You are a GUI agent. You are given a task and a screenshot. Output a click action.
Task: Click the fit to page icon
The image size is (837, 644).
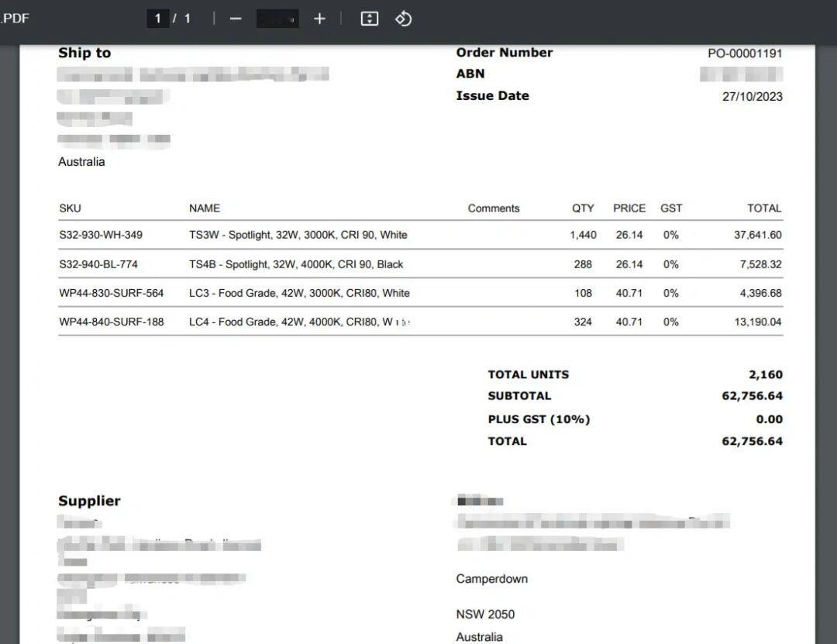tap(370, 19)
